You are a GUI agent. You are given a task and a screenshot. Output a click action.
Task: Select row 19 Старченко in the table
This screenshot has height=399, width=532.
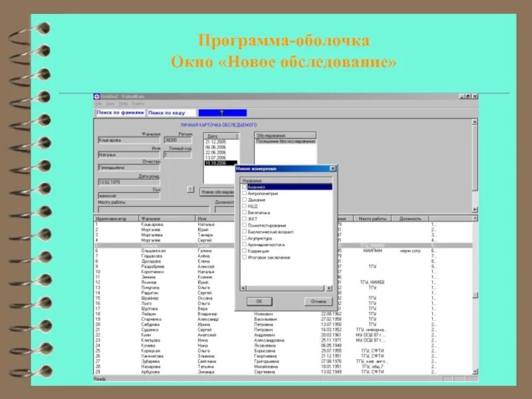point(283,319)
